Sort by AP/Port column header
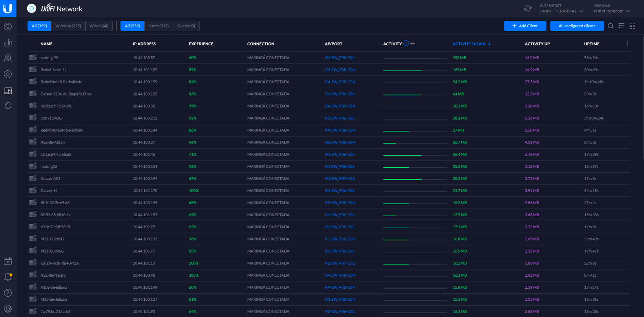The width and height of the screenshot is (644, 317). point(333,44)
